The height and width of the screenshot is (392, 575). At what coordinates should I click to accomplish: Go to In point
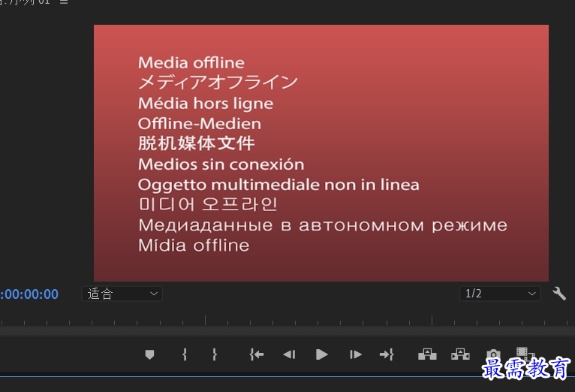256,354
